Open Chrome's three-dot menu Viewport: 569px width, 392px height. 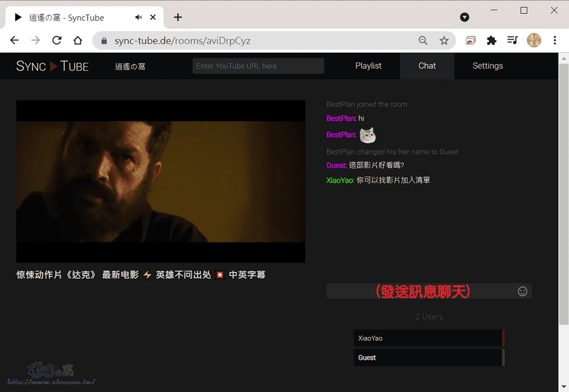[x=554, y=40]
